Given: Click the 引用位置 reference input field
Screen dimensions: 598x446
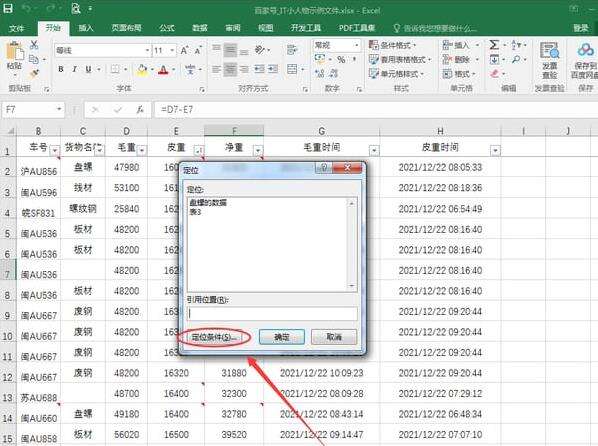Looking at the screenshot, I should 272,314.
